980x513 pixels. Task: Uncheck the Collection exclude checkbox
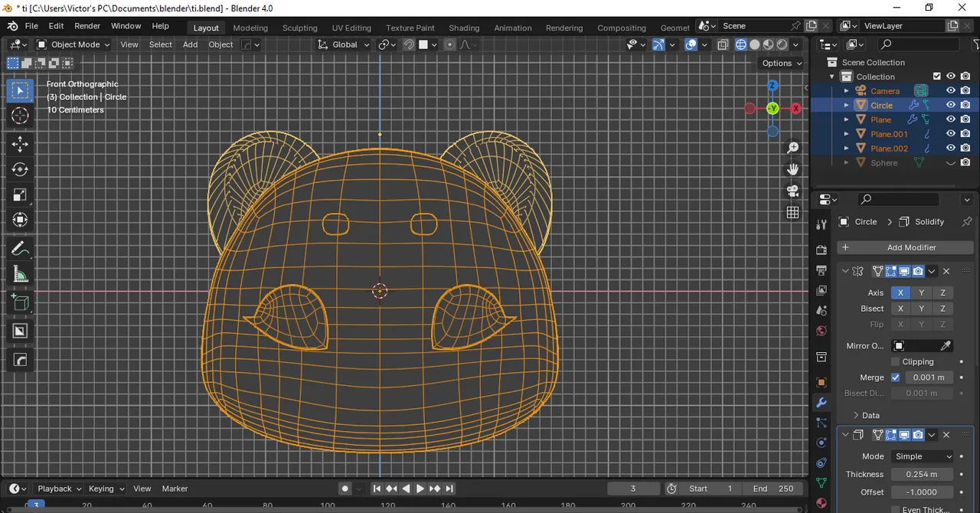(936, 76)
